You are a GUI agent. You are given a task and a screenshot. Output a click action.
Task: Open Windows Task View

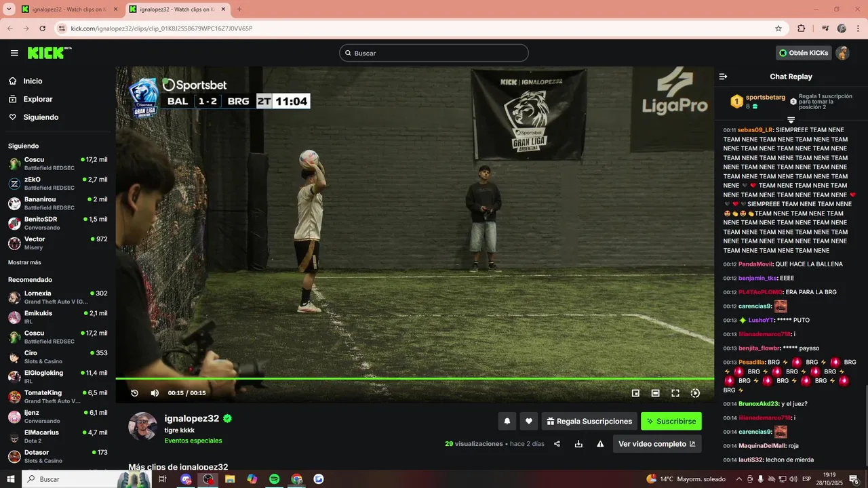click(x=163, y=479)
